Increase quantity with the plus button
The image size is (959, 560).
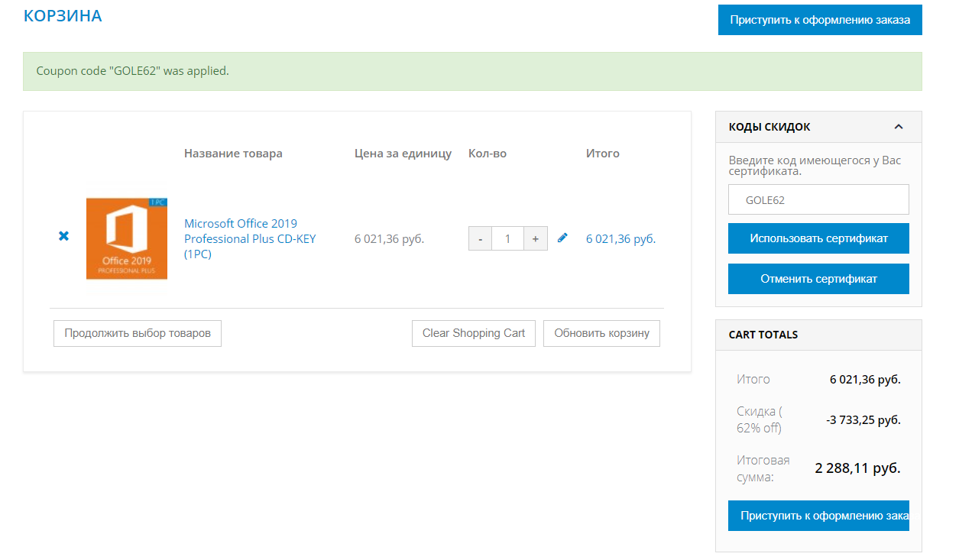click(x=536, y=239)
